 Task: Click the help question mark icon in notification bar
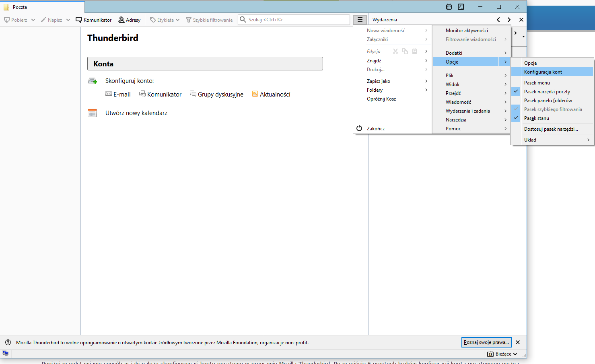click(x=8, y=342)
